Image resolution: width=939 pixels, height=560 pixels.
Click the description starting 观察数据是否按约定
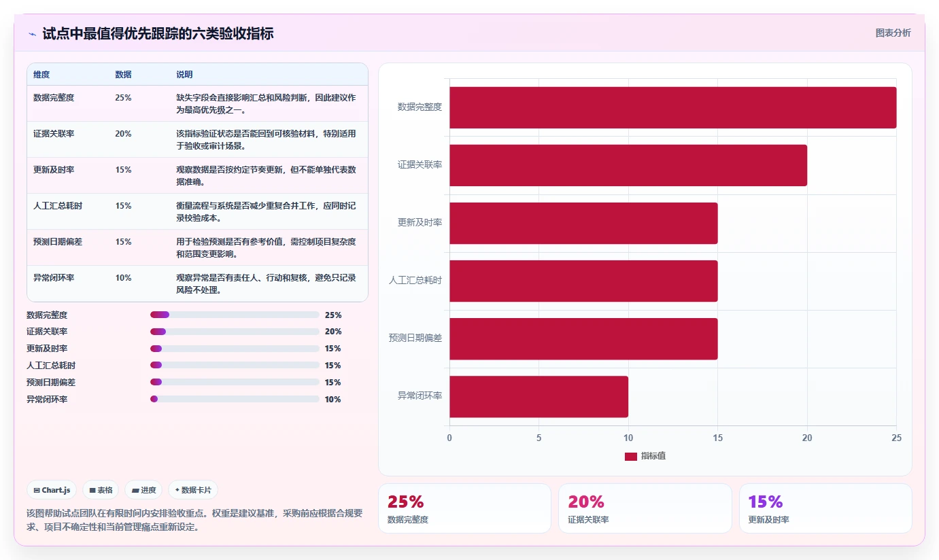click(266, 175)
